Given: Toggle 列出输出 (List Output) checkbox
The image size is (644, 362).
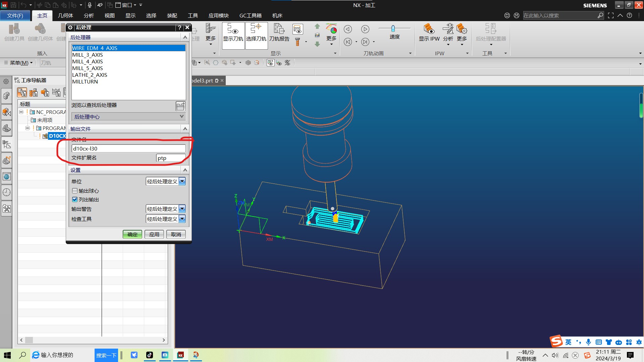Looking at the screenshot, I should (75, 199).
